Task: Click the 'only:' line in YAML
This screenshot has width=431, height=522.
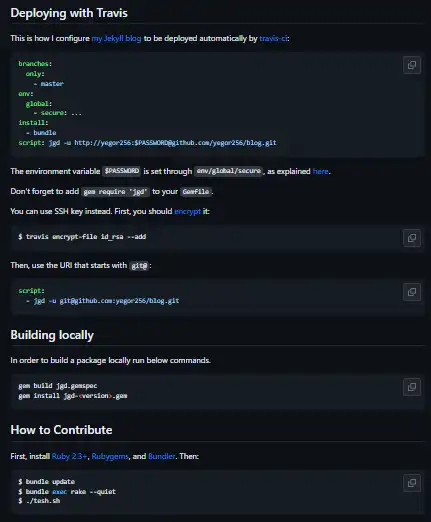Action: 35,74
